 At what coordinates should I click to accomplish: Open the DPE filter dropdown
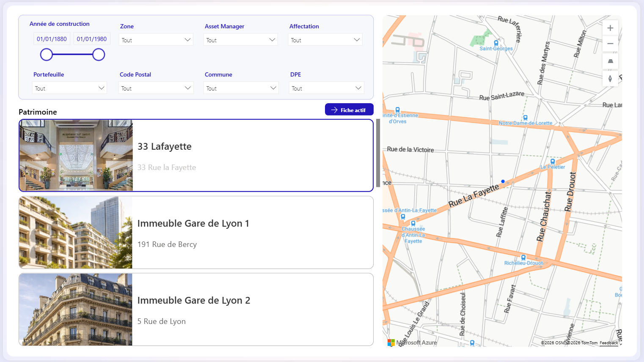[326, 88]
